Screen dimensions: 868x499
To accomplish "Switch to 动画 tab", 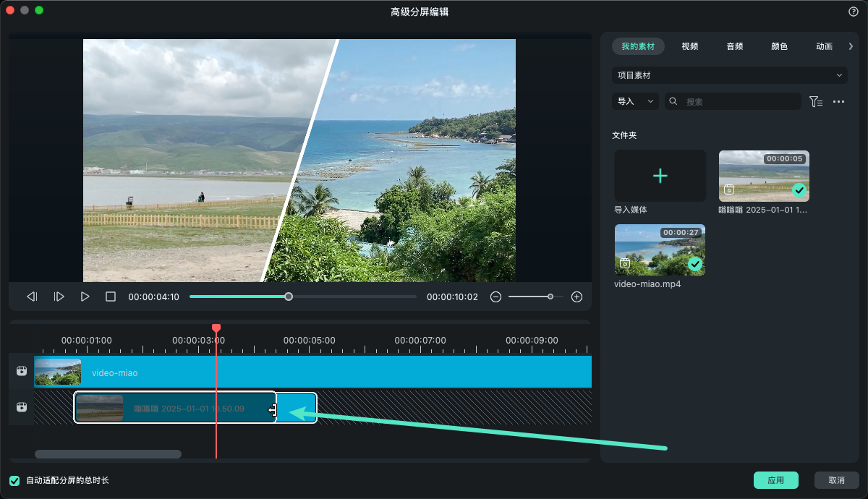I will coord(824,46).
